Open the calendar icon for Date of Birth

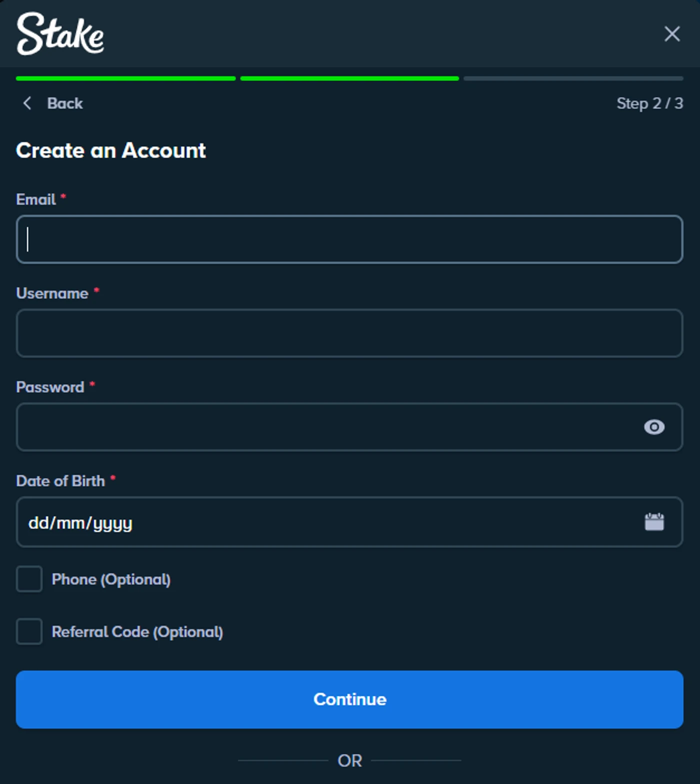tap(654, 521)
